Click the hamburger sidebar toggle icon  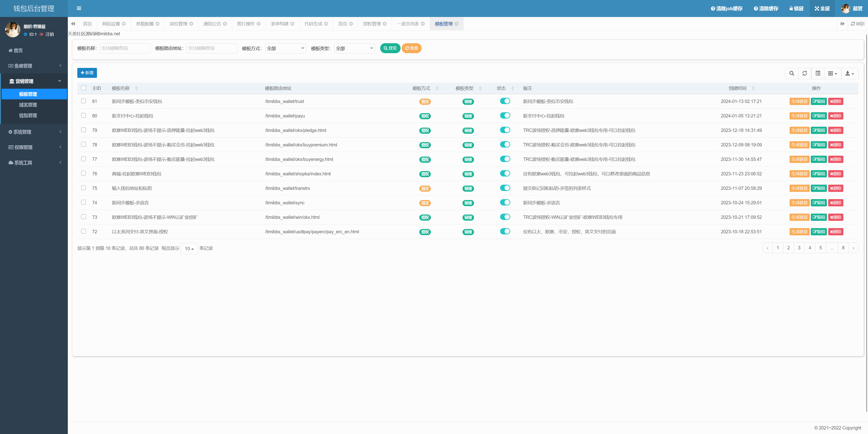(79, 8)
